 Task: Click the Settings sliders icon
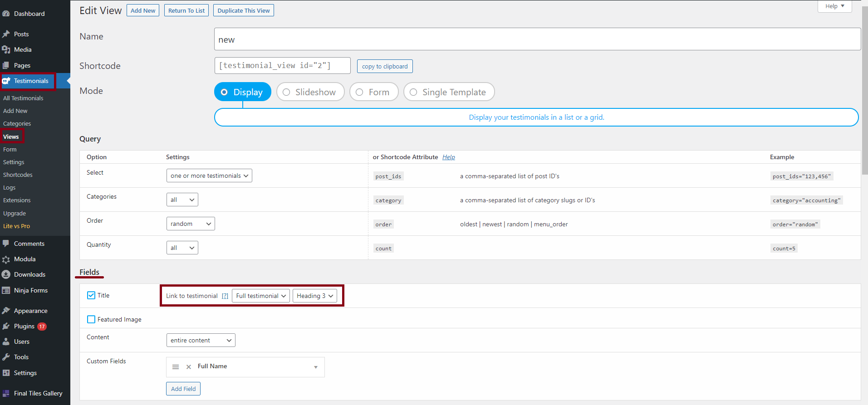pyautogui.click(x=6, y=373)
